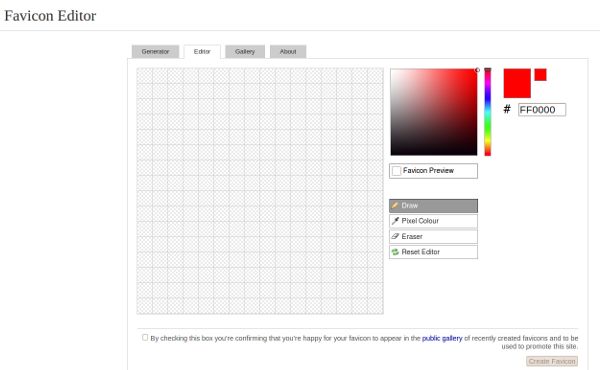Check the public gallery consent checkbox

pyautogui.click(x=145, y=337)
